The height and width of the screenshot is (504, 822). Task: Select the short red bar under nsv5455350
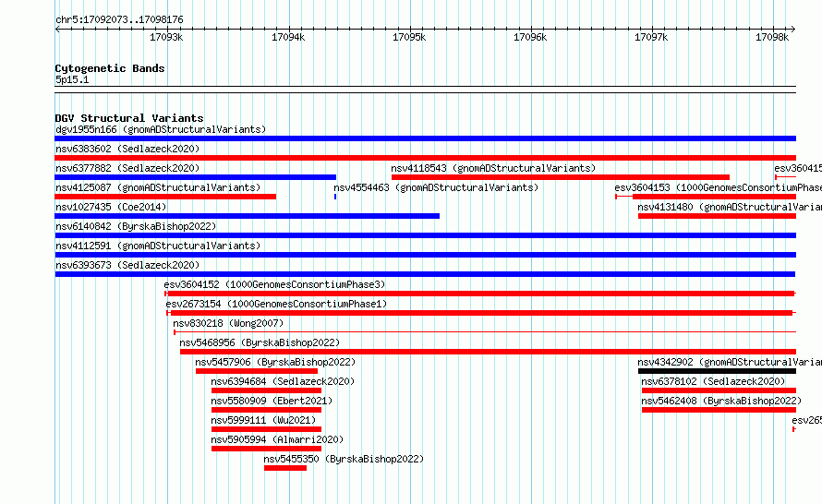tap(285, 468)
